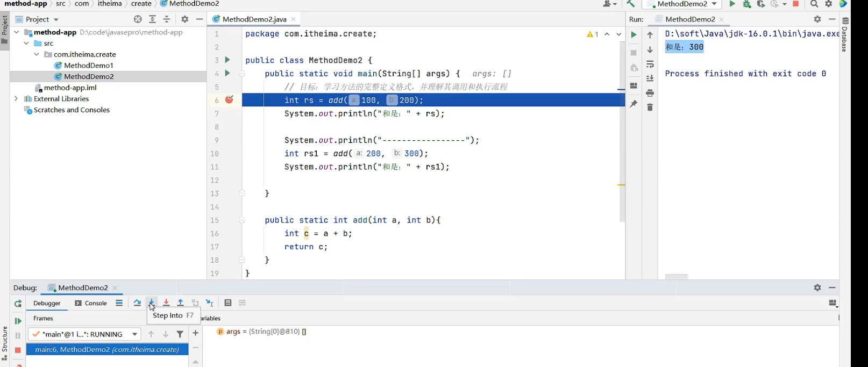Collapse the method-app project node
Image resolution: width=868 pixels, height=367 pixels.
(x=16, y=32)
